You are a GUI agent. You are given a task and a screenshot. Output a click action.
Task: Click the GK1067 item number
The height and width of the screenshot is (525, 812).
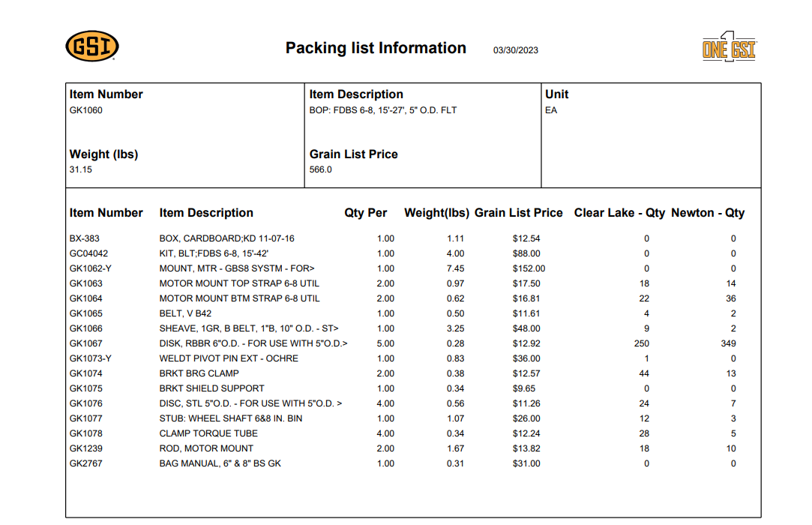coord(86,343)
